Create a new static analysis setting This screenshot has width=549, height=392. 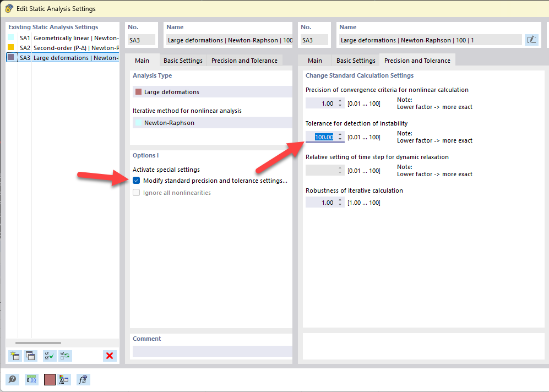pyautogui.click(x=15, y=356)
